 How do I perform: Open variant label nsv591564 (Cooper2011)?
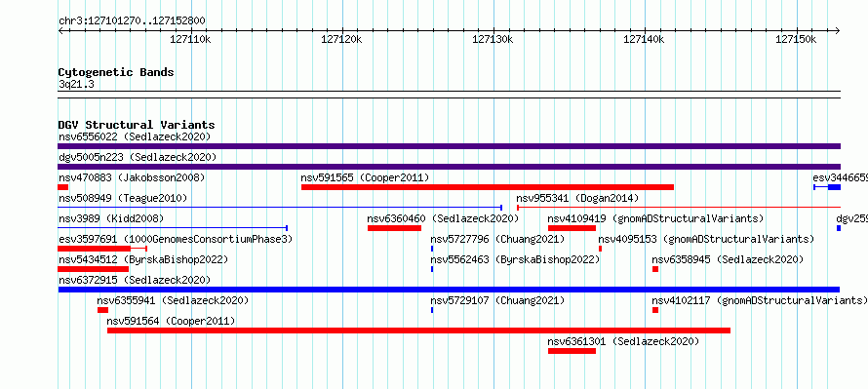coord(171,321)
